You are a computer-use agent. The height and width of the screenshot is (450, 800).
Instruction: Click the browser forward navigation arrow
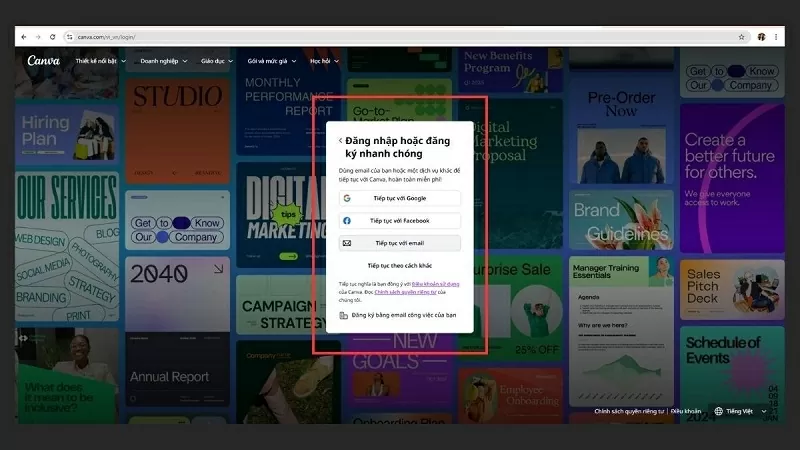tap(38, 37)
